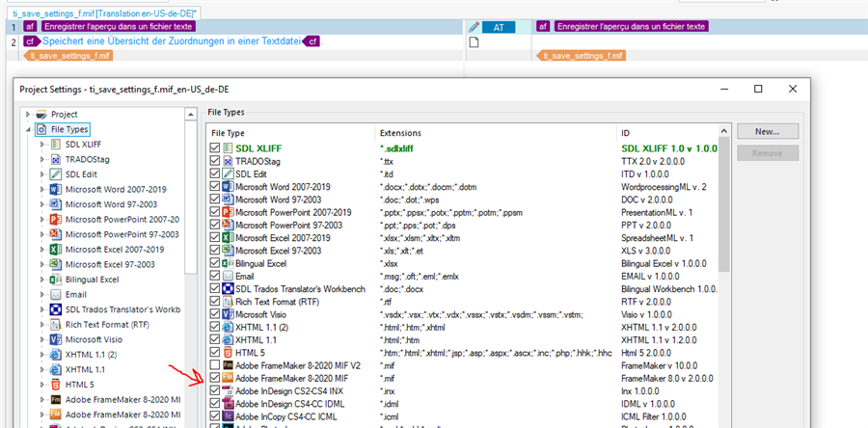
Task: Click the source text of segment 2
Action: click(x=172, y=41)
